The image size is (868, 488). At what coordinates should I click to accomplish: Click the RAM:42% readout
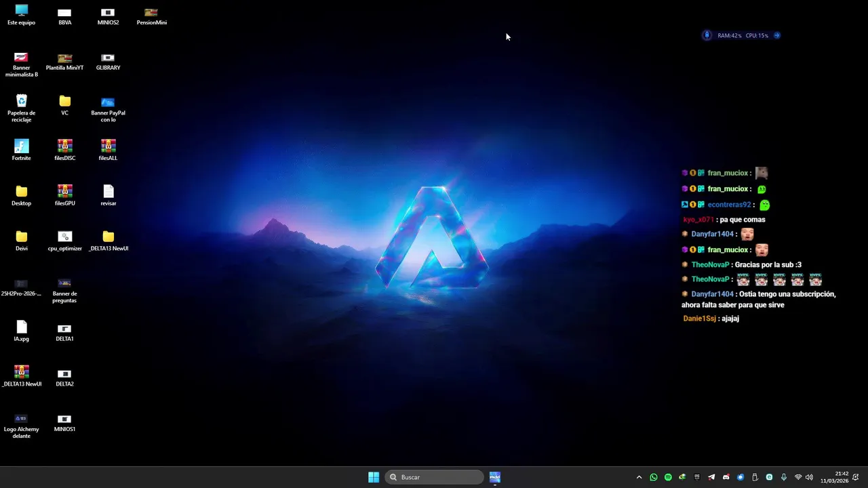pos(730,35)
